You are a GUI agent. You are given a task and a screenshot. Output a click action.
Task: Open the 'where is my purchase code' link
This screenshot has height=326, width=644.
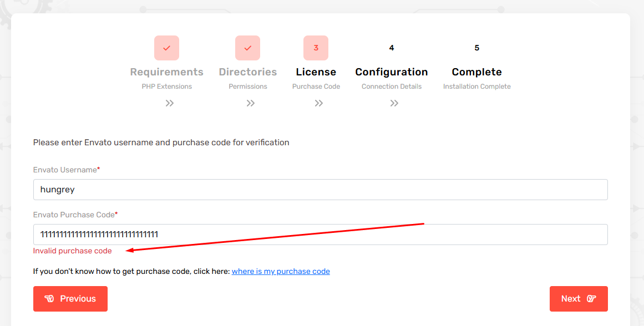pos(281,272)
